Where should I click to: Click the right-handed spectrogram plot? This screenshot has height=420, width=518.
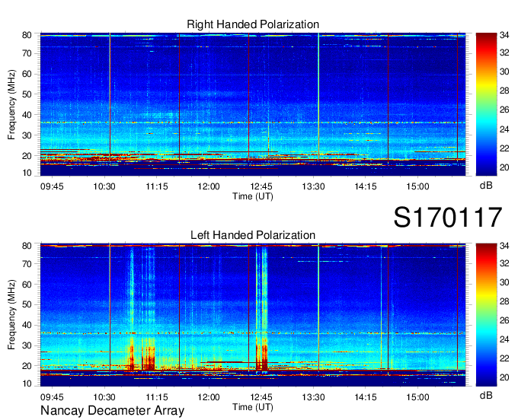[x=253, y=104]
